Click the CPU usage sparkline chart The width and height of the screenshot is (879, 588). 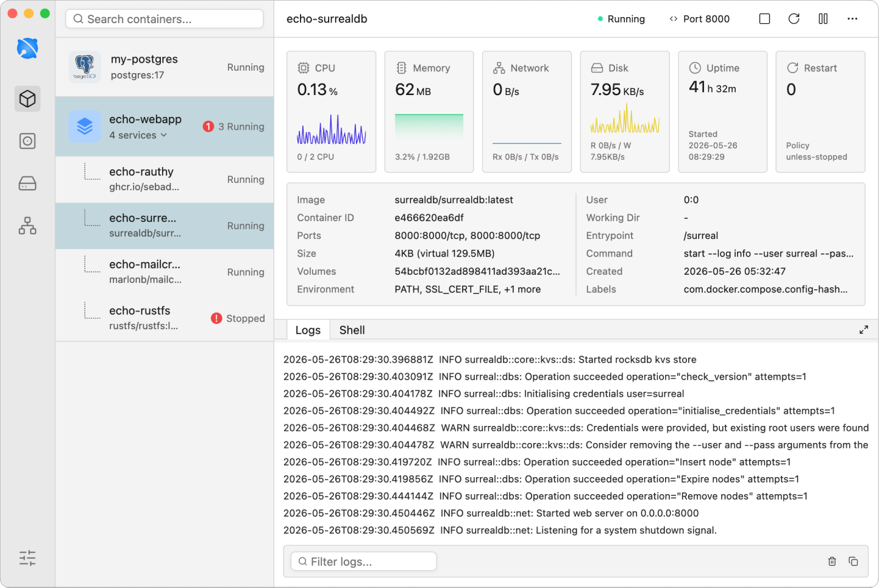(x=332, y=129)
